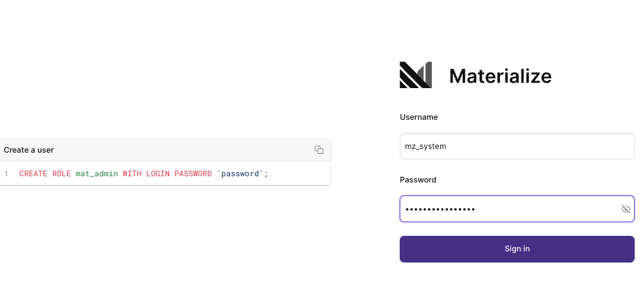Click the "Create a user" snippet title

(29, 150)
